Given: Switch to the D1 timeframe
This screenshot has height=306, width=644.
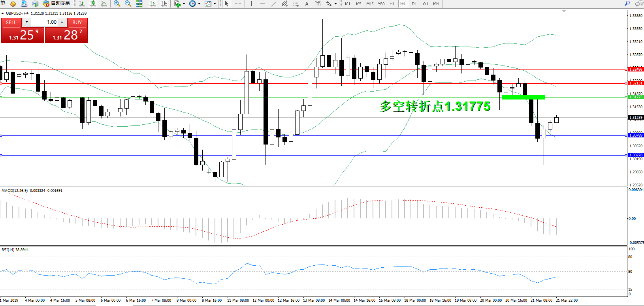Looking at the screenshot, I should (414, 4).
